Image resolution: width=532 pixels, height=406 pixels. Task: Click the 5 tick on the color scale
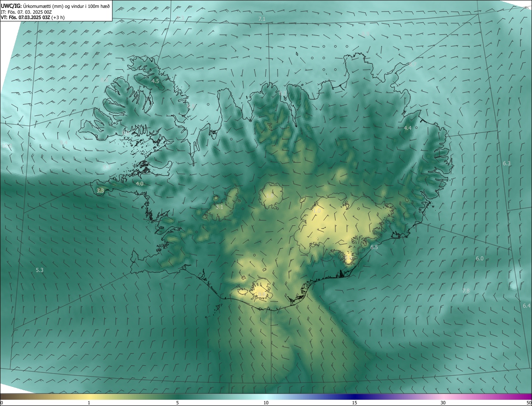click(177, 403)
